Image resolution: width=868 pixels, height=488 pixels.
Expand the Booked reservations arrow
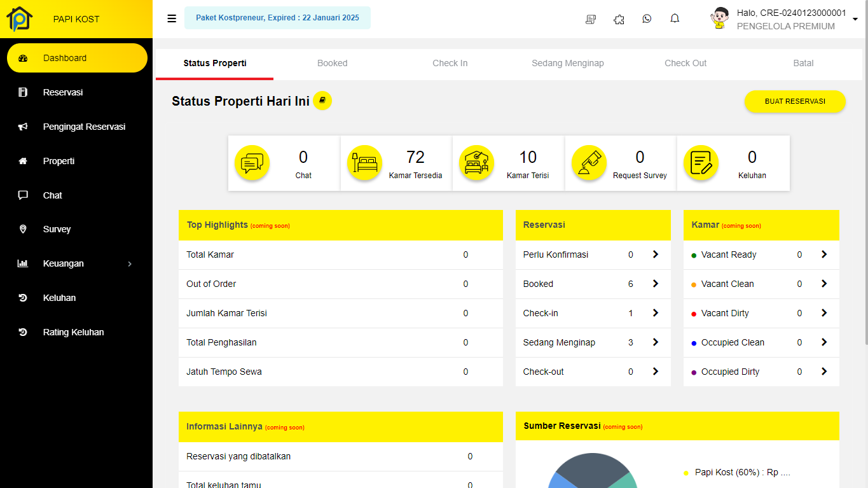coord(655,284)
